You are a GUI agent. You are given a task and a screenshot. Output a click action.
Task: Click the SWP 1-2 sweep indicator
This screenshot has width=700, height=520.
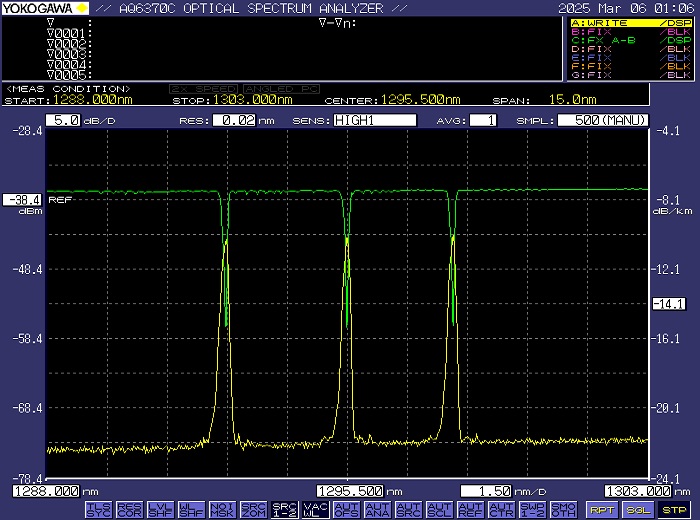click(x=533, y=509)
